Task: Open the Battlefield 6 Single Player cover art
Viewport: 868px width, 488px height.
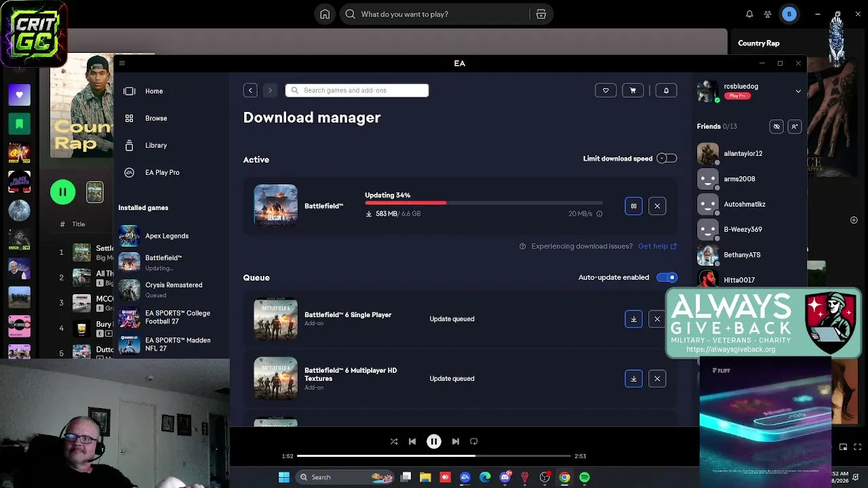Action: 275,318
